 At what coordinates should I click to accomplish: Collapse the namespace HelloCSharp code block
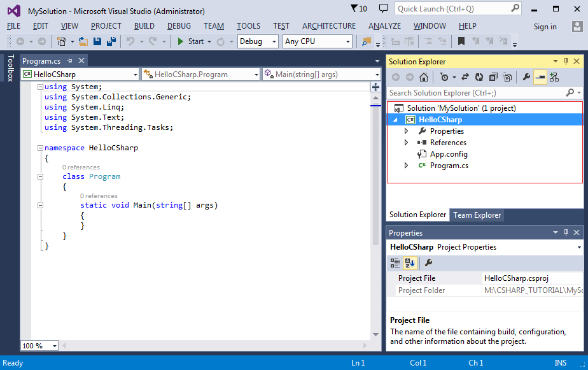click(x=40, y=148)
